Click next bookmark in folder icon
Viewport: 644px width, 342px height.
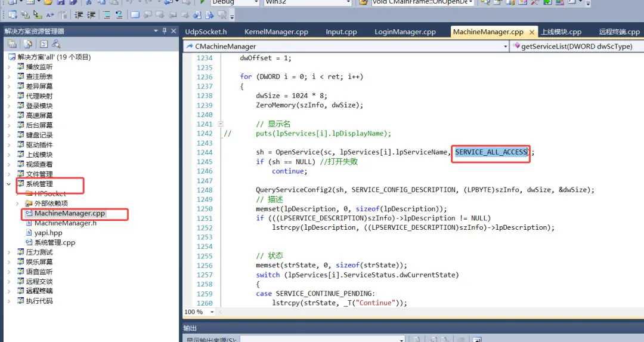click(x=185, y=15)
